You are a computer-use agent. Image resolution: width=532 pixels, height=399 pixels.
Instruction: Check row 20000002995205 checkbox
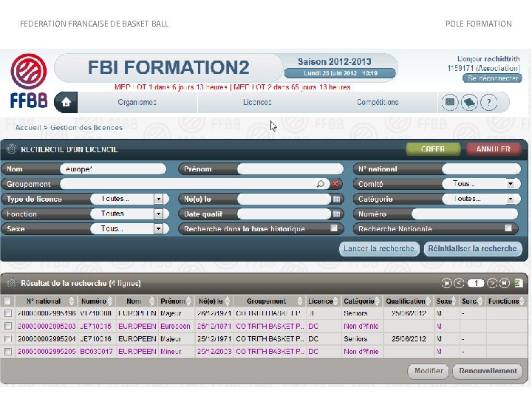point(8,352)
